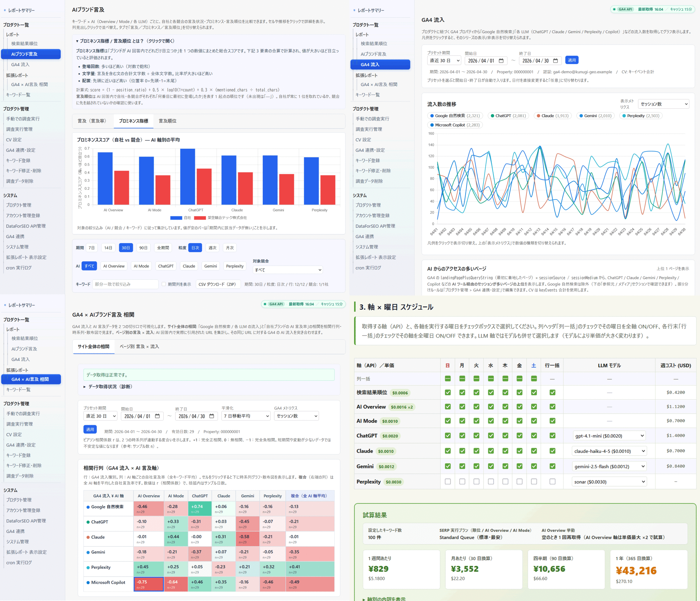This screenshot has width=700, height=601.
Task: Open 対象競合 dropdown showing すべて
Action: [x=287, y=270]
